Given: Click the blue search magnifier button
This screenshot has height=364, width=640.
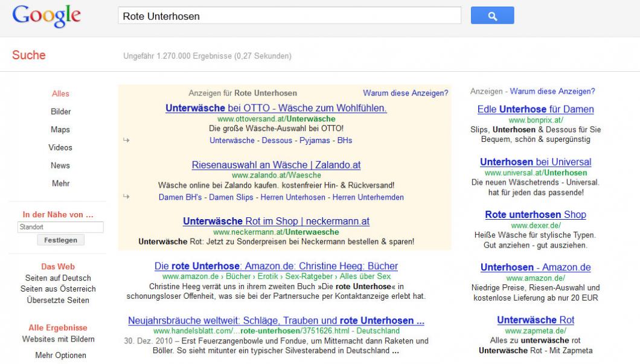Looking at the screenshot, I should [492, 16].
